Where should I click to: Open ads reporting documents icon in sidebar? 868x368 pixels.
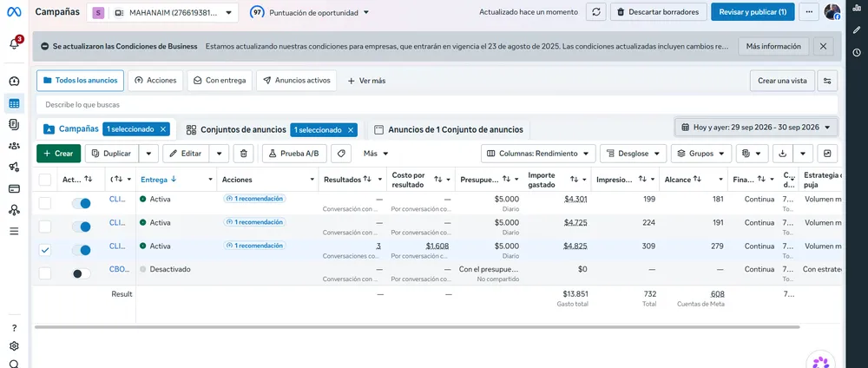click(x=15, y=125)
